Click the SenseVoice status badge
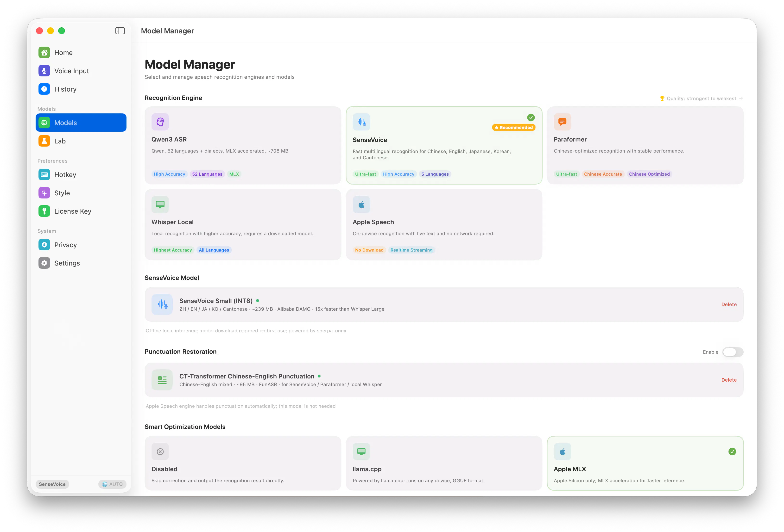Screen dimensions: 784x532 [52, 484]
